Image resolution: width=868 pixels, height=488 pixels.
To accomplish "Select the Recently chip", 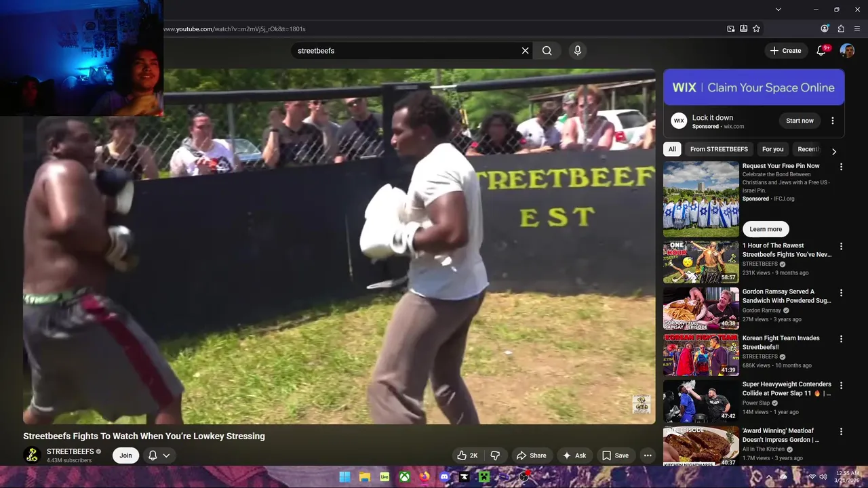I will [x=808, y=149].
